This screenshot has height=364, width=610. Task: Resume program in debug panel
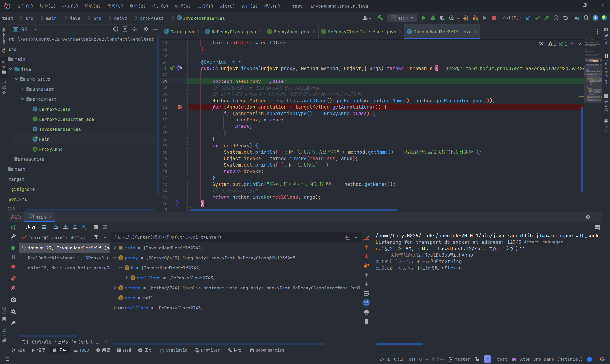click(x=14, y=248)
